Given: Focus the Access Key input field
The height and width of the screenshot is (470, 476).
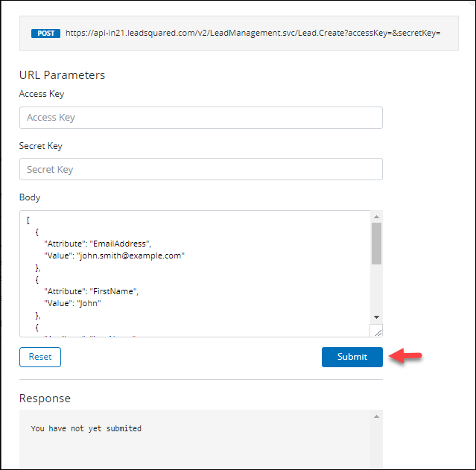Looking at the screenshot, I should pyautogui.click(x=200, y=118).
